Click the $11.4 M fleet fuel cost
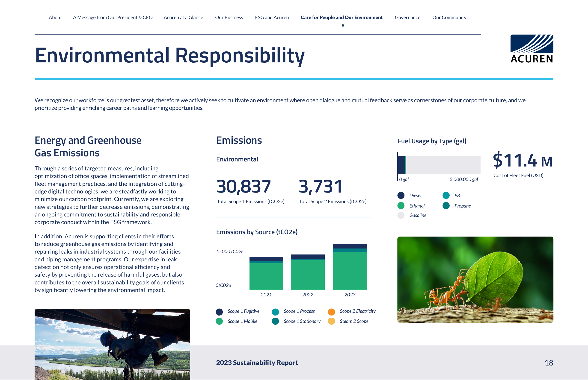This screenshot has width=588, height=380. tap(522, 160)
